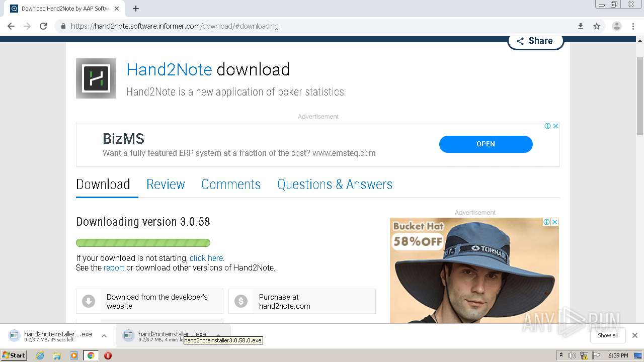
Task: Open the red Opera taskbar icon
Action: tap(108, 355)
